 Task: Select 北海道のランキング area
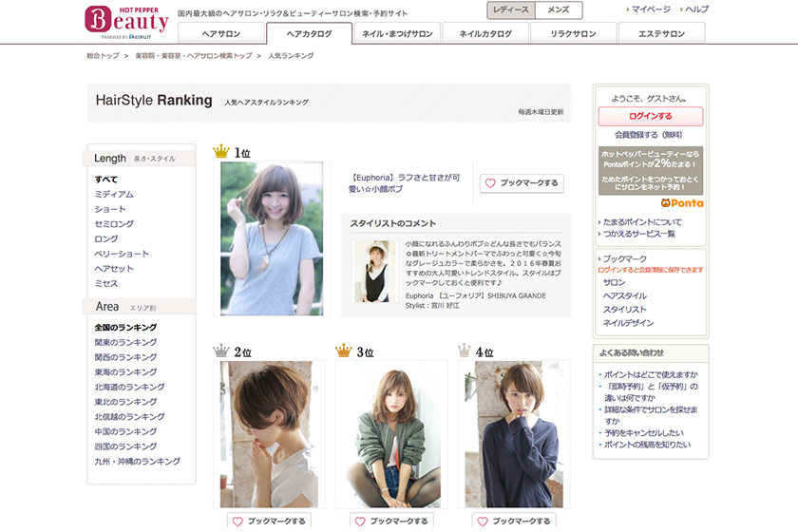click(x=129, y=387)
